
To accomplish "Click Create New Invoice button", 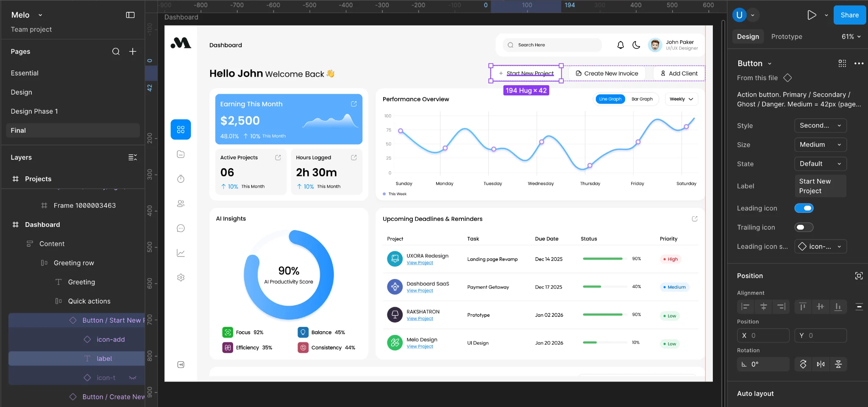I will pyautogui.click(x=606, y=73).
